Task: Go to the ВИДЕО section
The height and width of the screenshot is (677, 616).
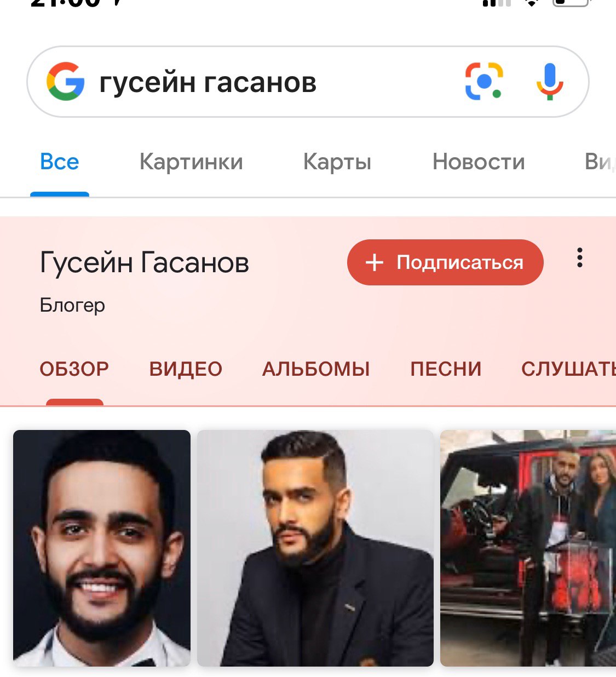Action: click(186, 369)
